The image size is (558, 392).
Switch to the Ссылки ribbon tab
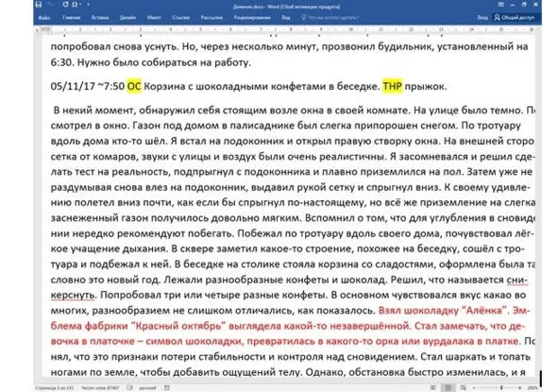pos(180,17)
